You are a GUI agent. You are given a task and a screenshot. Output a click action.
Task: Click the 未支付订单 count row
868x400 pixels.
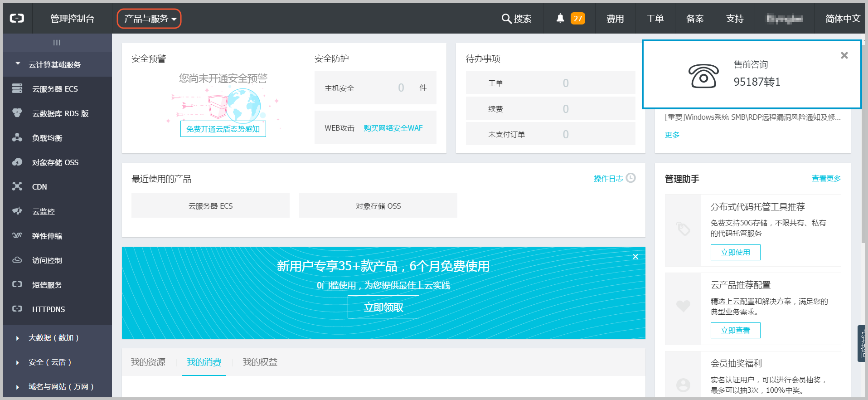click(x=550, y=134)
